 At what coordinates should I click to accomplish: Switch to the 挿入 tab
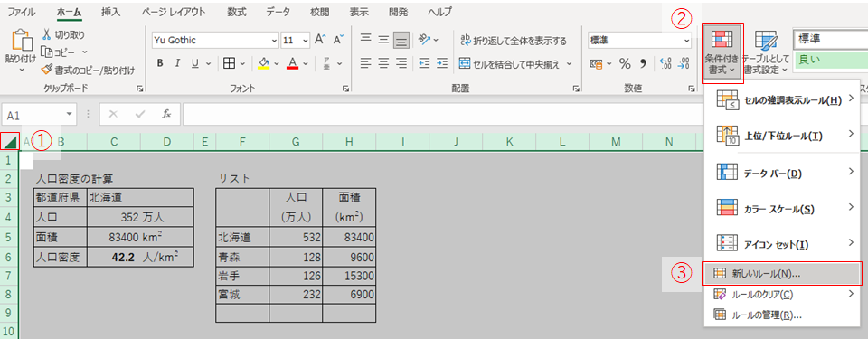pyautogui.click(x=110, y=12)
